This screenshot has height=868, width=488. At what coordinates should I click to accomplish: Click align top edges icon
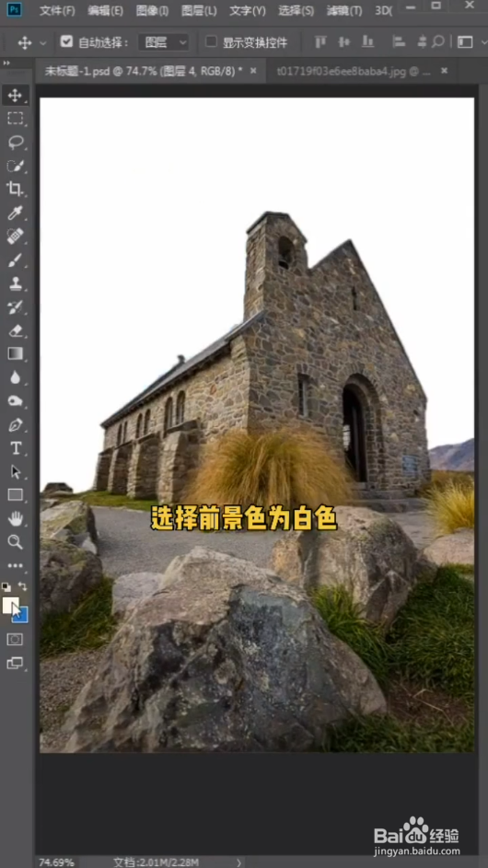pyautogui.click(x=320, y=42)
